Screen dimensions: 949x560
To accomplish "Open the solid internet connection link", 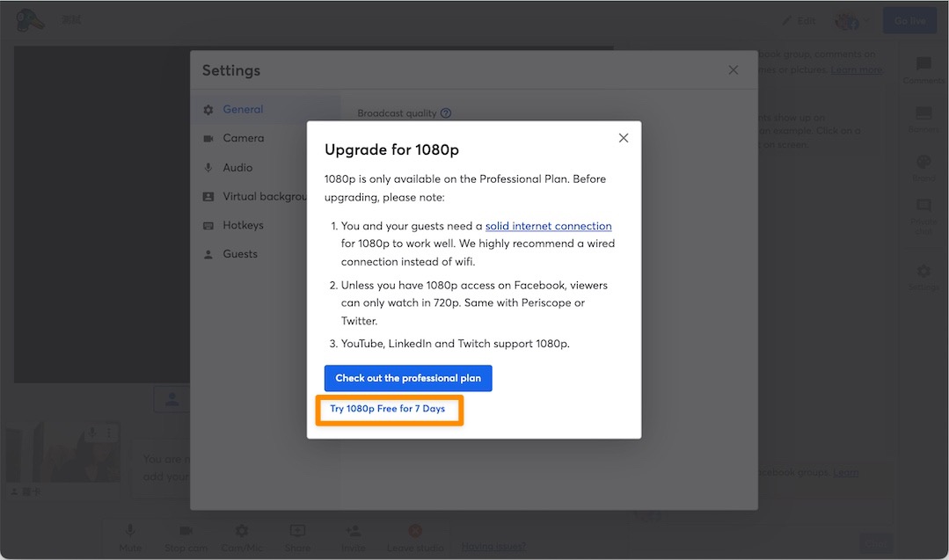I will point(548,226).
